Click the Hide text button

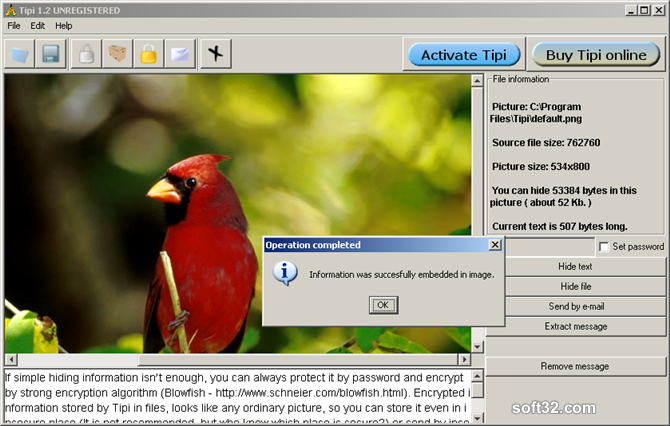(575, 267)
